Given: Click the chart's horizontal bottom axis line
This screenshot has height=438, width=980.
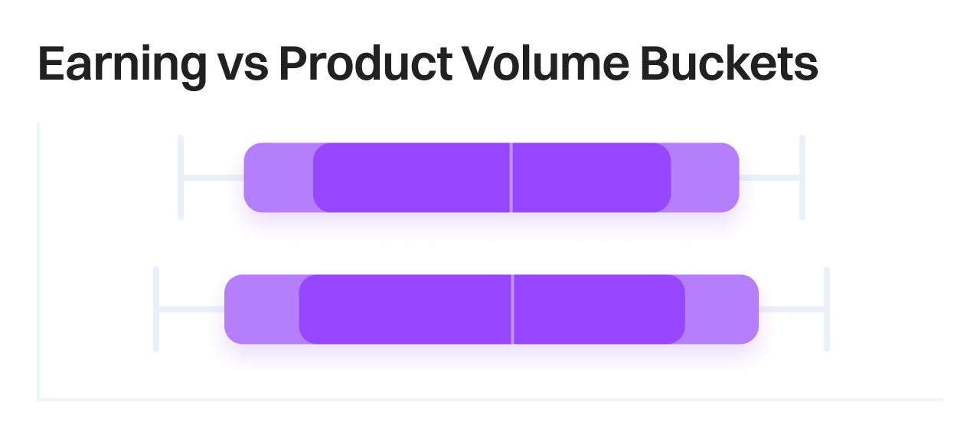Looking at the screenshot, I should (490, 399).
